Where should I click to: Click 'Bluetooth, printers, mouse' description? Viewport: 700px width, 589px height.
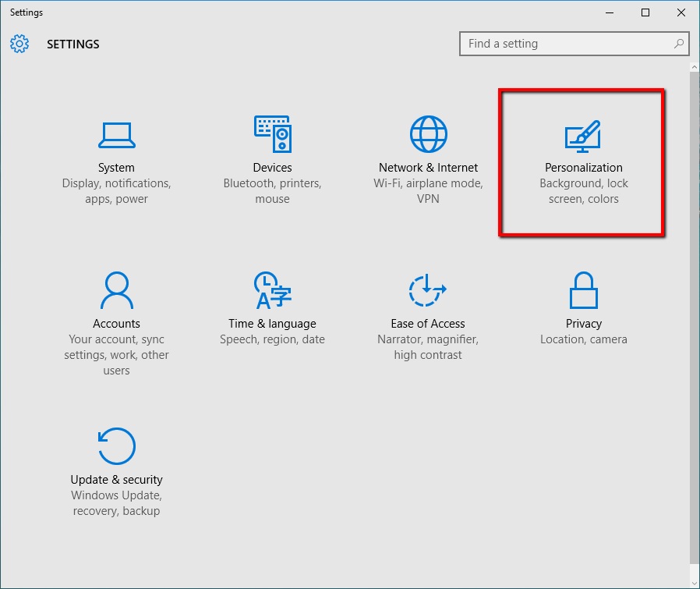[x=272, y=191]
